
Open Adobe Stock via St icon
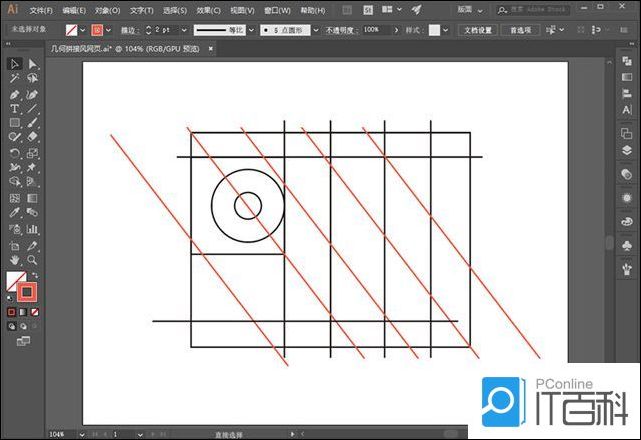[x=368, y=10]
